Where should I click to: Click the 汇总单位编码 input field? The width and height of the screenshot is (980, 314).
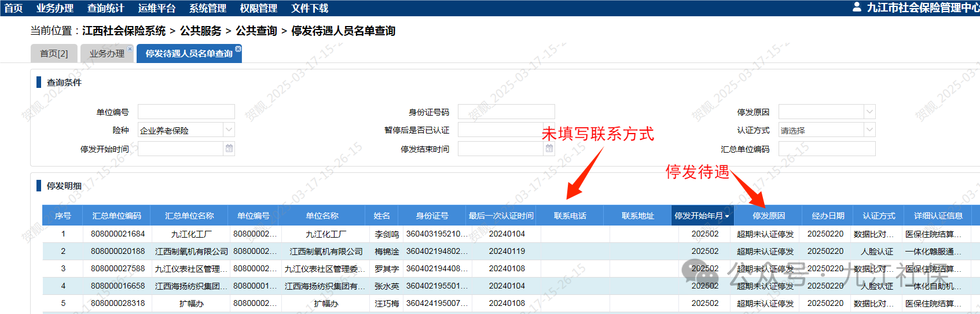pos(827,149)
